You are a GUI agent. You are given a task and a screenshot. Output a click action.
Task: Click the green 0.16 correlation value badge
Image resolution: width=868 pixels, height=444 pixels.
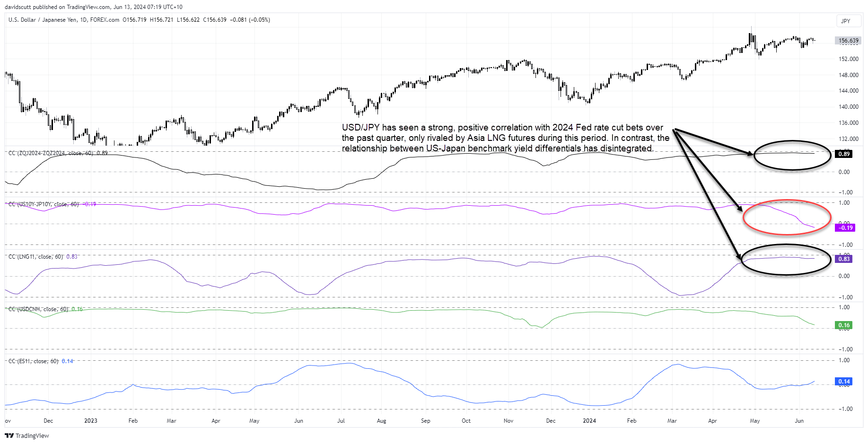coord(844,325)
